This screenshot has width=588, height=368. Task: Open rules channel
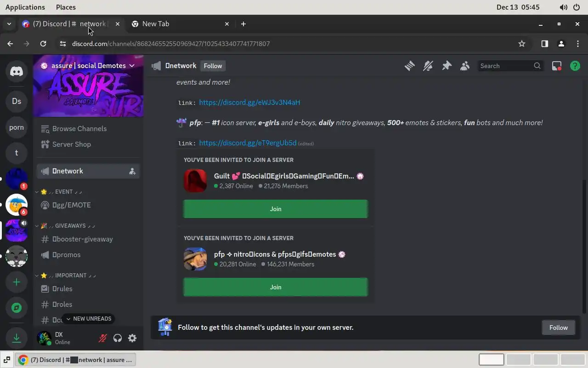(x=88, y=289)
